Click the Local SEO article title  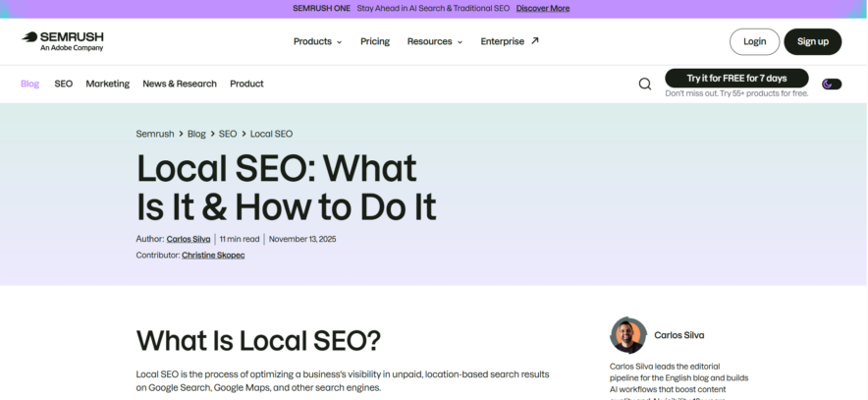click(286, 188)
